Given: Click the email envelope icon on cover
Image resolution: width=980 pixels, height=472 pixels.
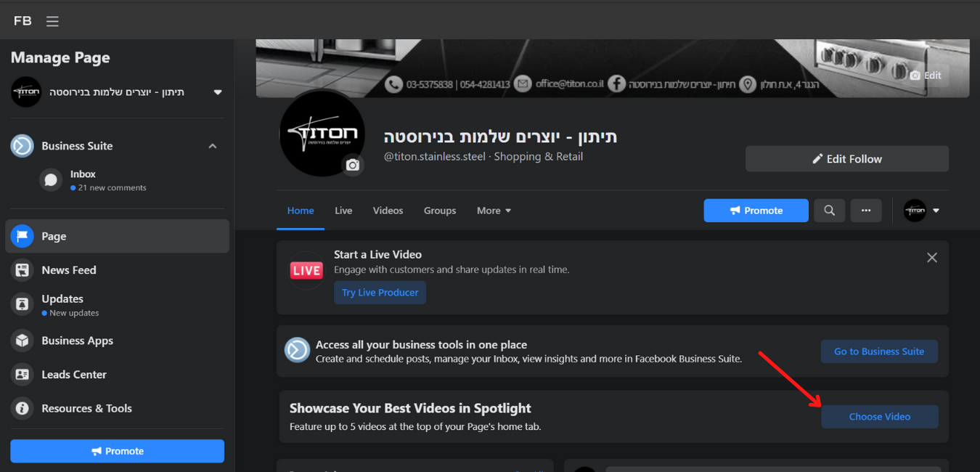Looking at the screenshot, I should pyautogui.click(x=523, y=84).
